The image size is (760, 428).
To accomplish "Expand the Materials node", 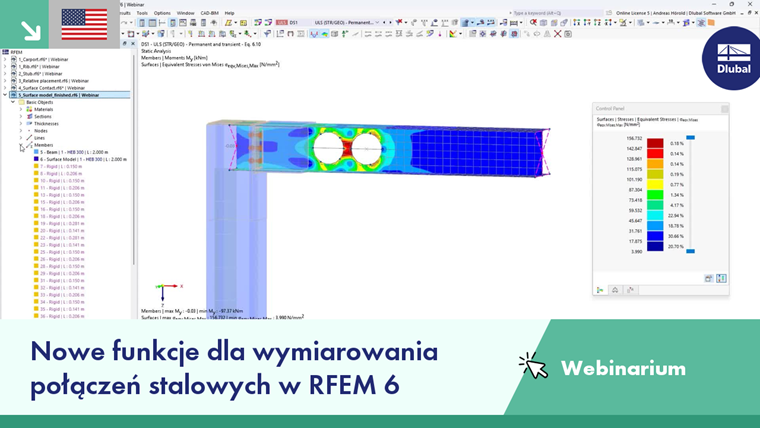I will [21, 110].
